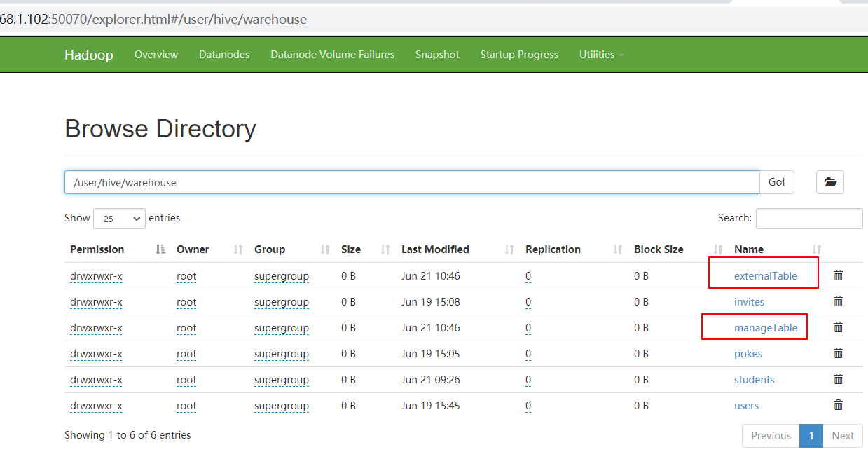Click the Next pagination control

[842, 435]
